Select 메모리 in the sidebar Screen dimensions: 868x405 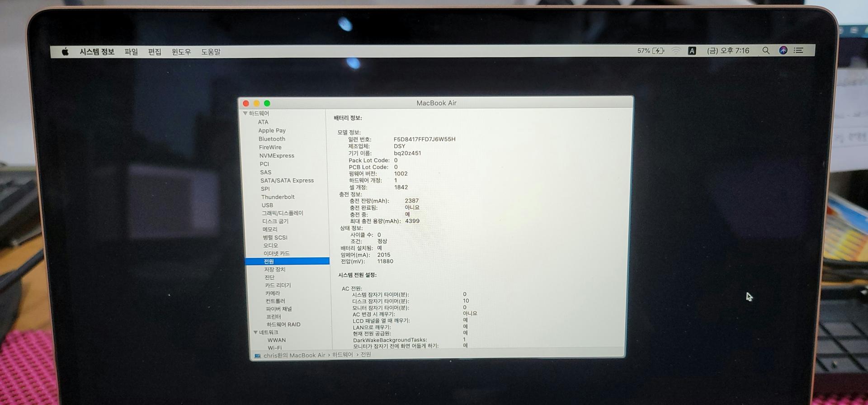[270, 229]
